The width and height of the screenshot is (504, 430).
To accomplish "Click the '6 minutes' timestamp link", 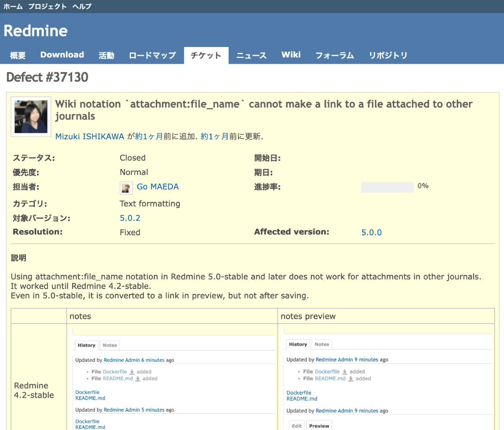I will tap(153, 360).
